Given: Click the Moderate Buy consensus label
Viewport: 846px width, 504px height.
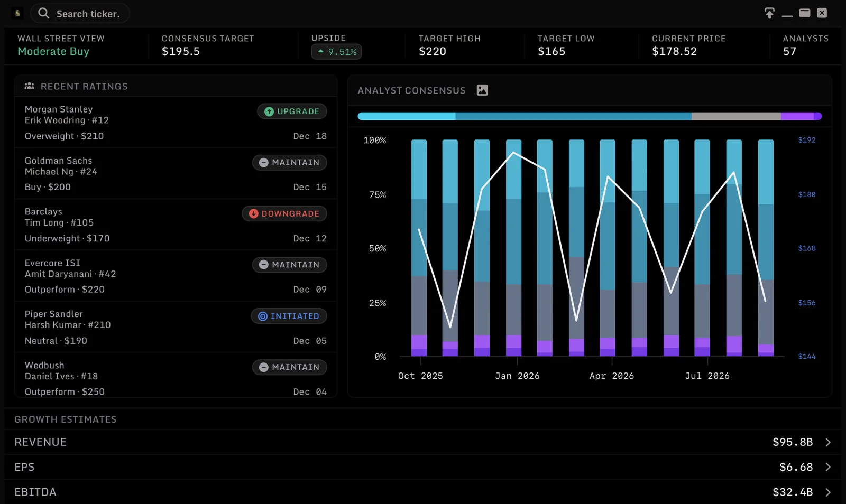Looking at the screenshot, I should (x=53, y=51).
